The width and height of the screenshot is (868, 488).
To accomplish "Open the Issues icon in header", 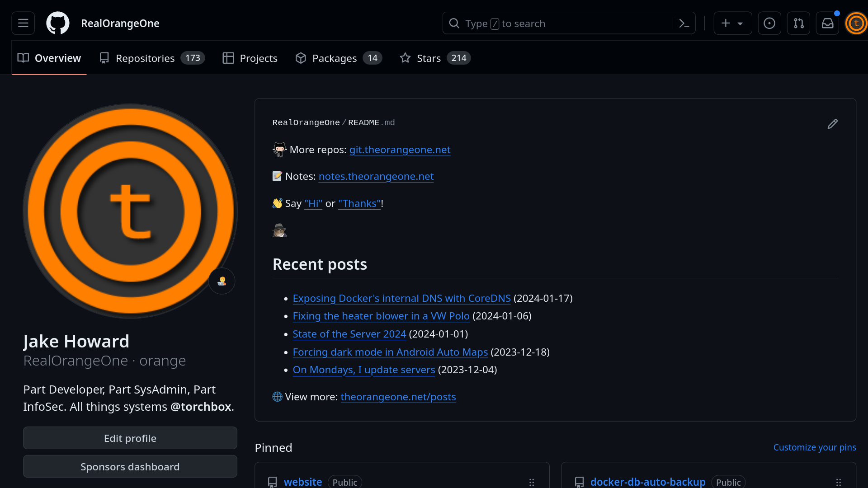I will click(769, 23).
